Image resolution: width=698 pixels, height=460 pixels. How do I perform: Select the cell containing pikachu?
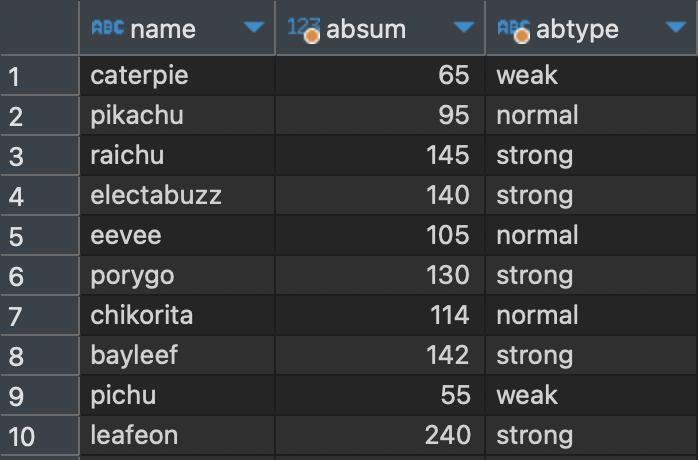[177, 116]
